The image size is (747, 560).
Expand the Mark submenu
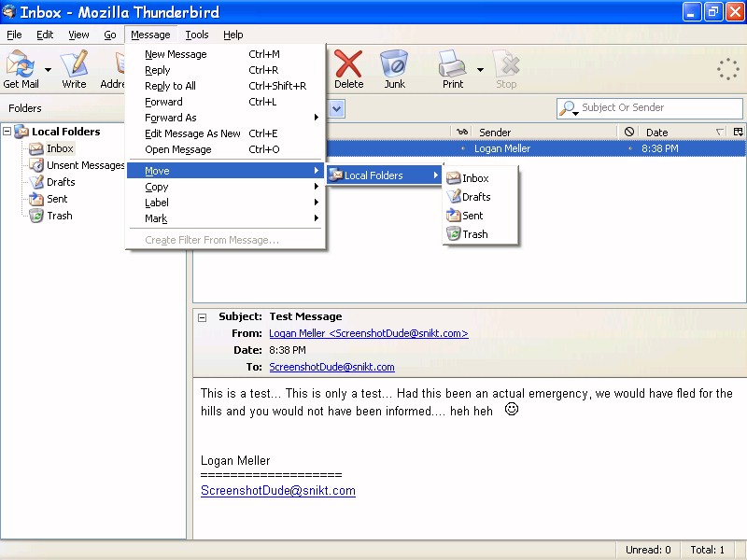tap(225, 218)
